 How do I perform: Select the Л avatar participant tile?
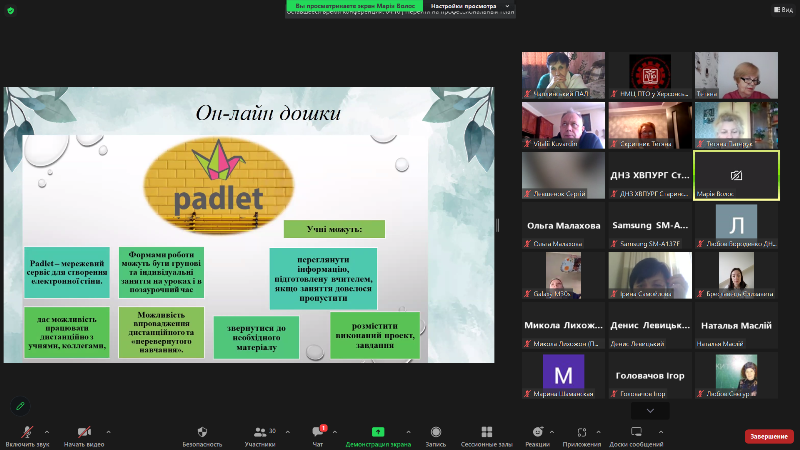tap(736, 225)
